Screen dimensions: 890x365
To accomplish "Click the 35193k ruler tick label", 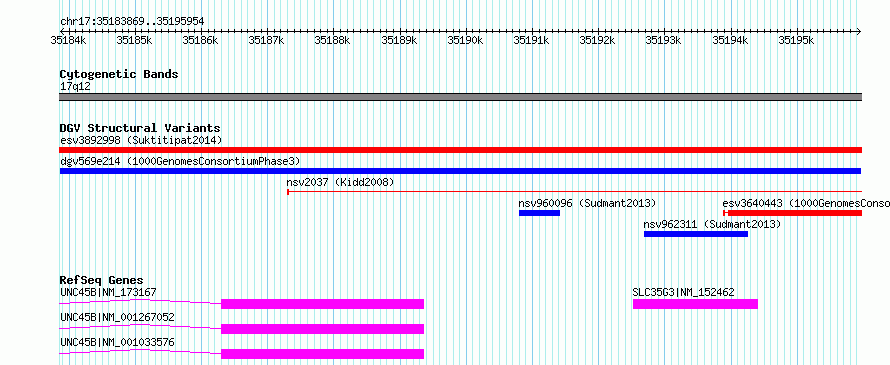I will click(x=664, y=40).
